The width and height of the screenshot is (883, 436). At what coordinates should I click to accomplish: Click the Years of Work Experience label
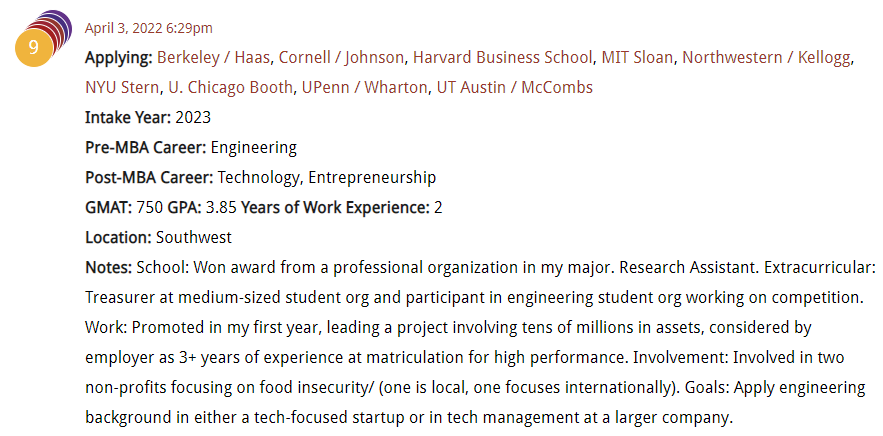(x=335, y=207)
